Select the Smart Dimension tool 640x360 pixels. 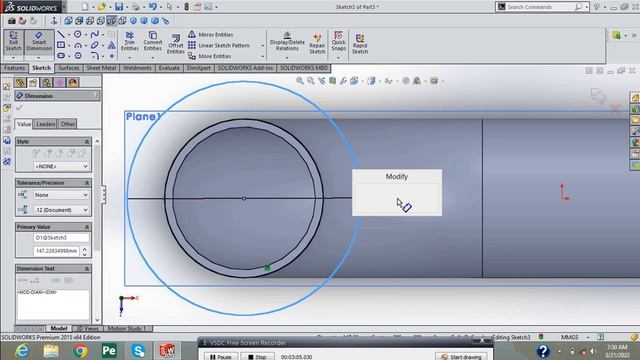point(39,41)
